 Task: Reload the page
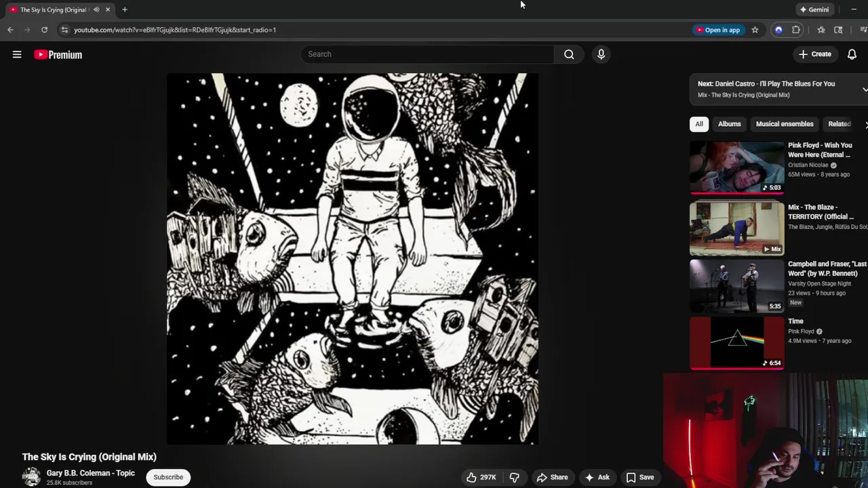(x=44, y=30)
